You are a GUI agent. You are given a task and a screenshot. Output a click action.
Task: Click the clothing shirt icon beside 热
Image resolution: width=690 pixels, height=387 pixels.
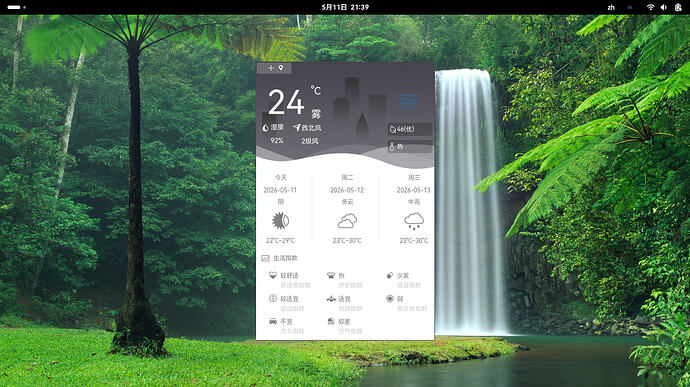tap(331, 275)
